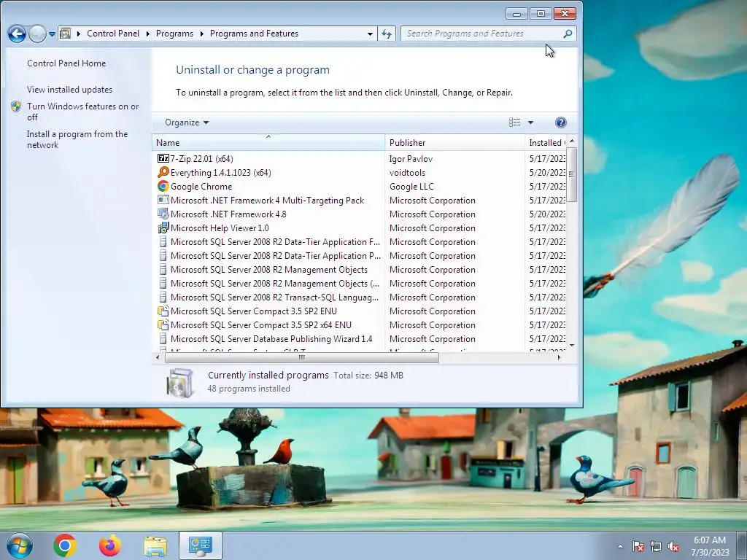Click Action Center flag tray icon
The height and width of the screenshot is (560, 747).
tap(638, 546)
